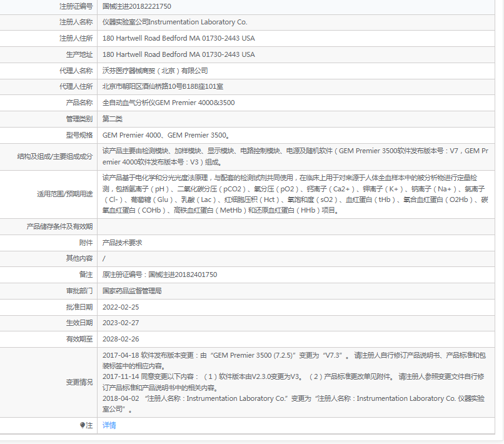Select attachment value 产品技术要求
This screenshot has width=504, height=444.
click(x=122, y=243)
